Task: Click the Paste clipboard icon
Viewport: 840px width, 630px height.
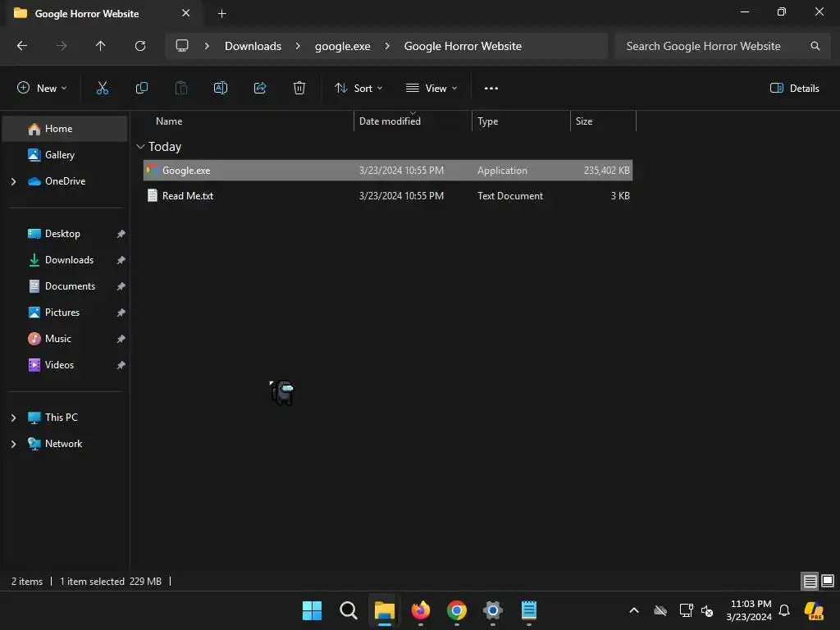Action: (181, 88)
